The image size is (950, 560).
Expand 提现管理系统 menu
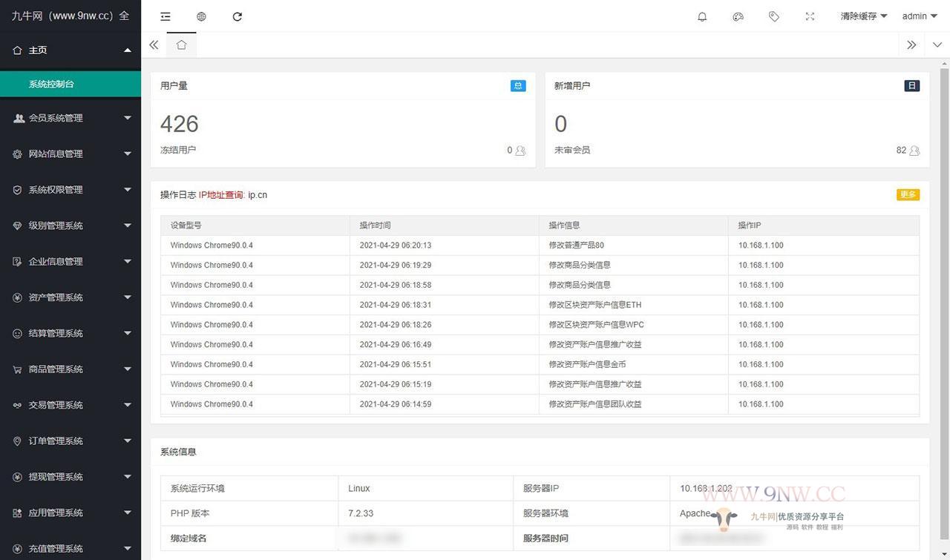71,477
